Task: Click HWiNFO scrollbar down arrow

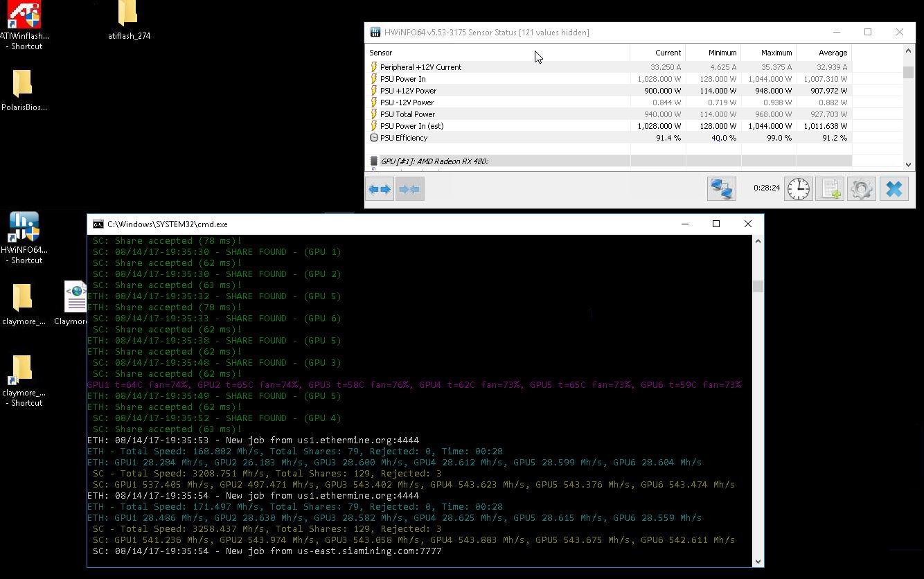Action: 909,164
